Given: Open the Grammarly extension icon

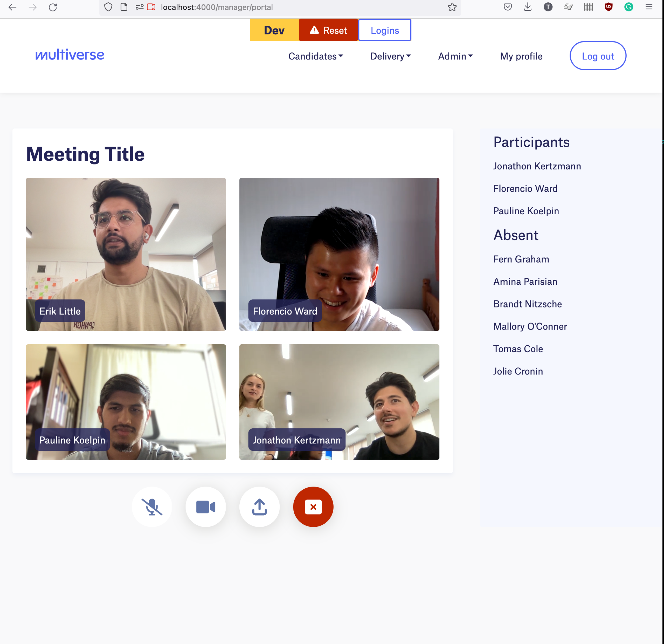Looking at the screenshot, I should click(x=628, y=7).
